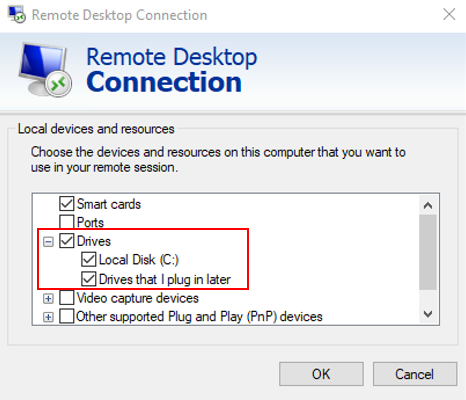Dismiss dialog with Cancel button
The image size is (466, 400).
click(415, 374)
